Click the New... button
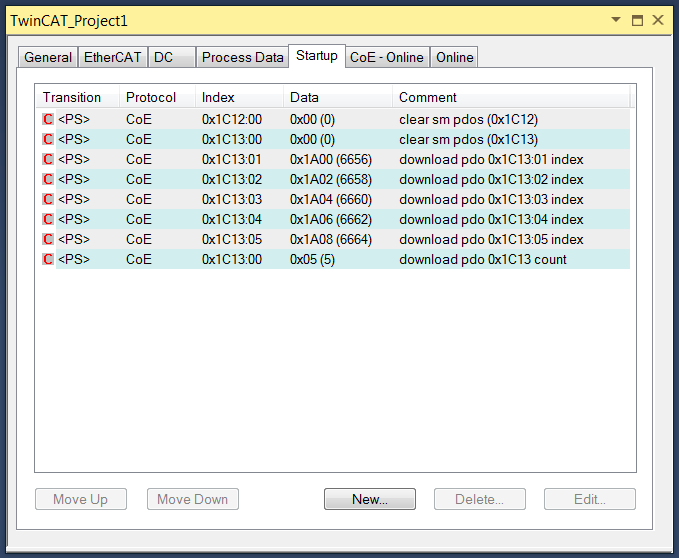679x558 pixels. point(370,499)
